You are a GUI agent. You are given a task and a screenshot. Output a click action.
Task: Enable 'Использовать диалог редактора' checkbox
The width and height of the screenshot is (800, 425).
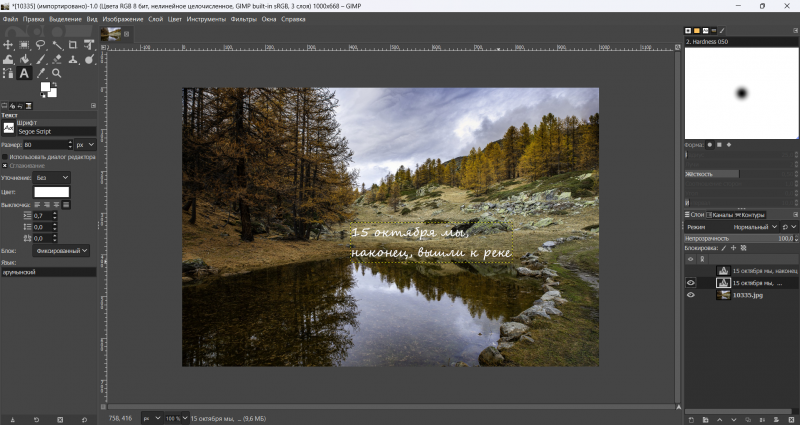tap(4, 157)
